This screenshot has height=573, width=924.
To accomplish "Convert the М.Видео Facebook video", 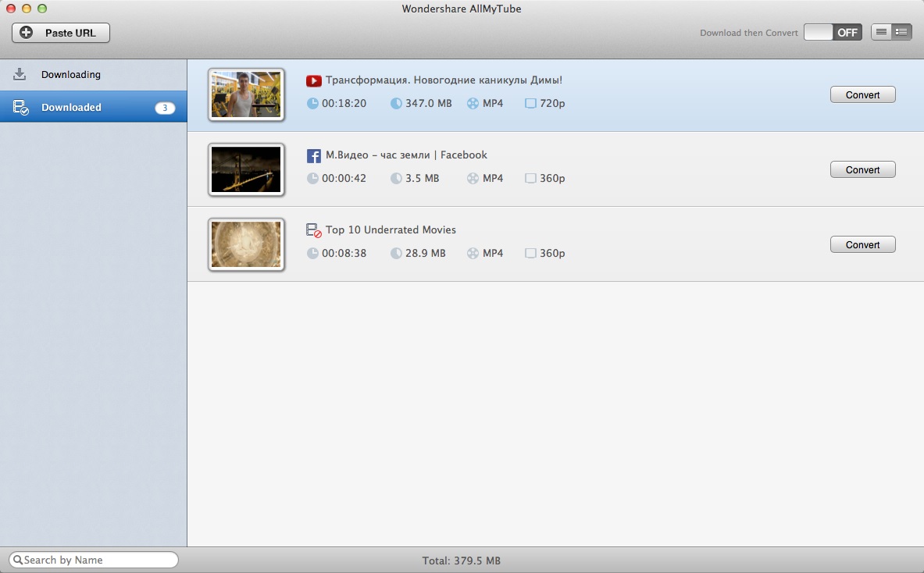I will (863, 169).
